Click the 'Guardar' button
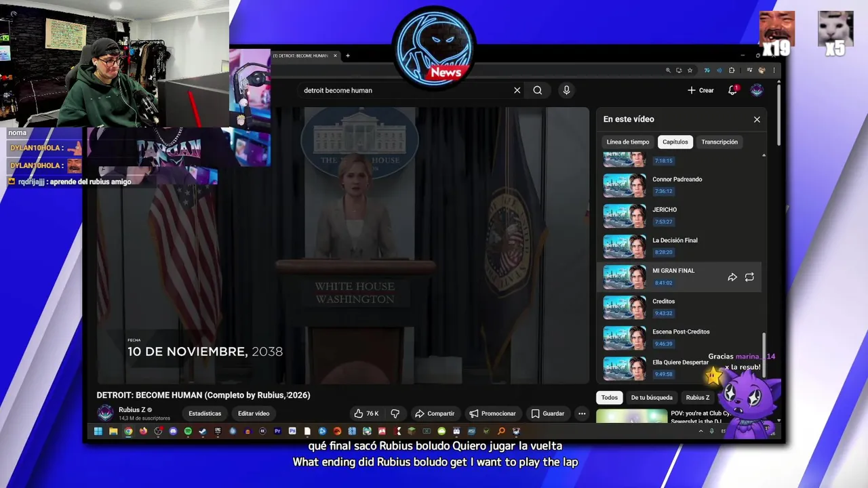Viewport: 868px width, 488px height. 548,413
